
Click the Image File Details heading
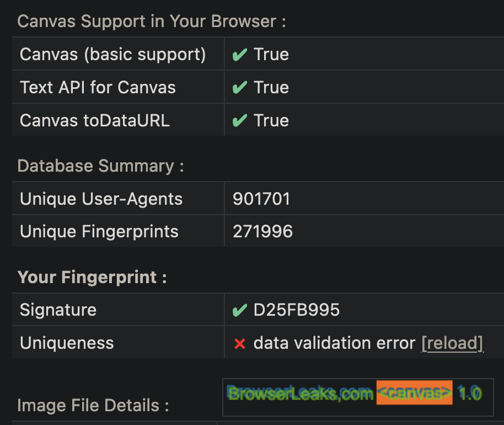pos(93,405)
